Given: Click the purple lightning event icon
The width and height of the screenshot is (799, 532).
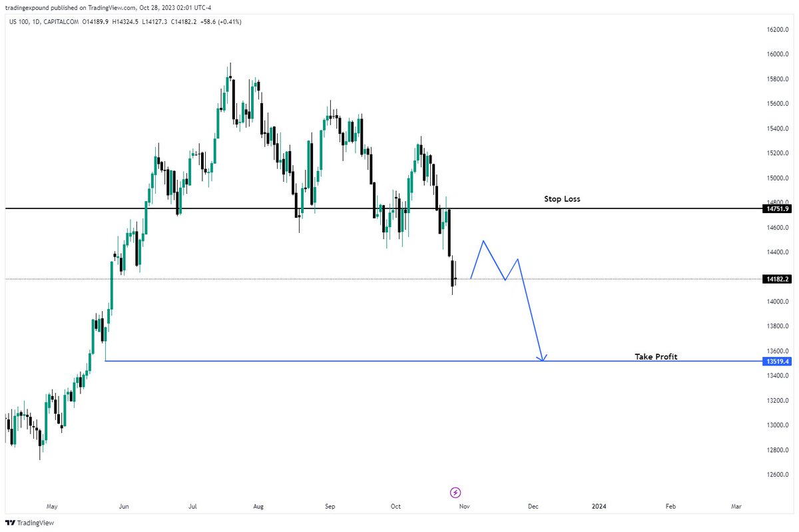Looking at the screenshot, I should pos(455,493).
